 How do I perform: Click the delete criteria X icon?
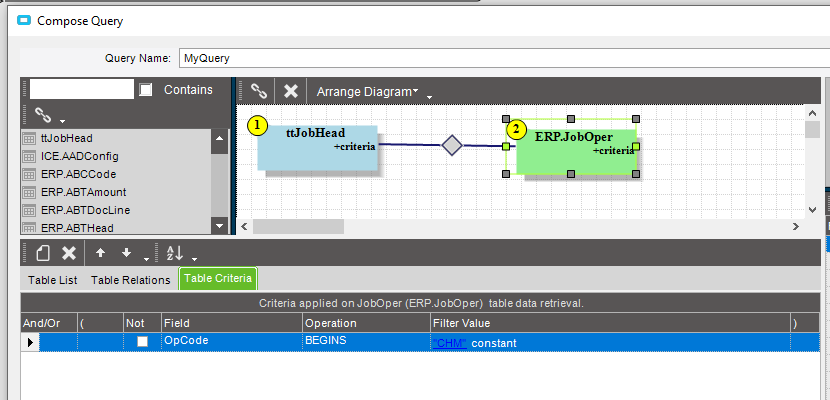coord(69,253)
